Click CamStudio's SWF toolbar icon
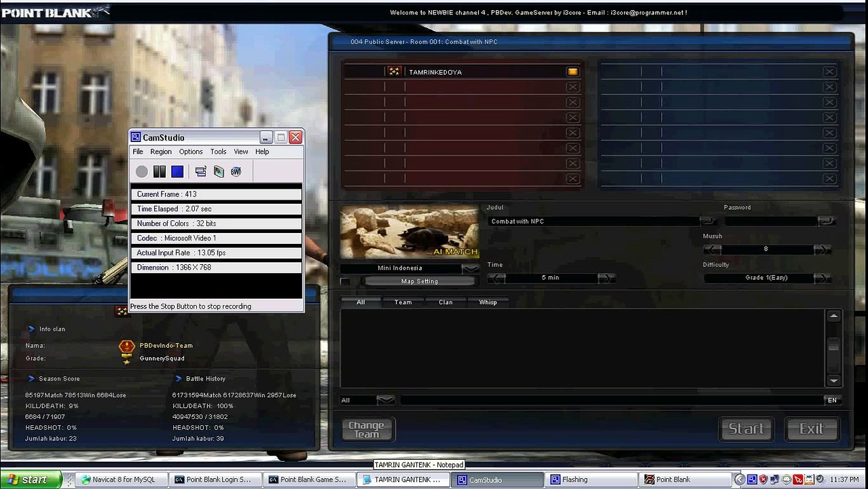 click(236, 172)
